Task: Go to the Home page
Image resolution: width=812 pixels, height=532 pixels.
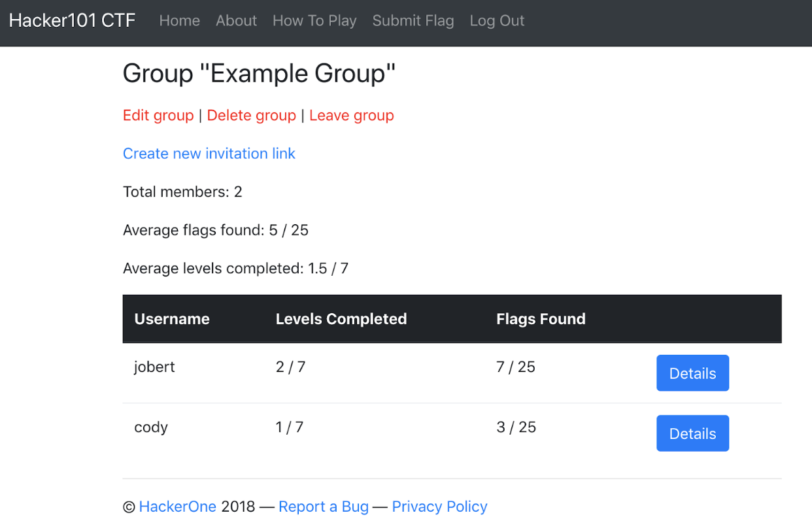Action: [179, 21]
